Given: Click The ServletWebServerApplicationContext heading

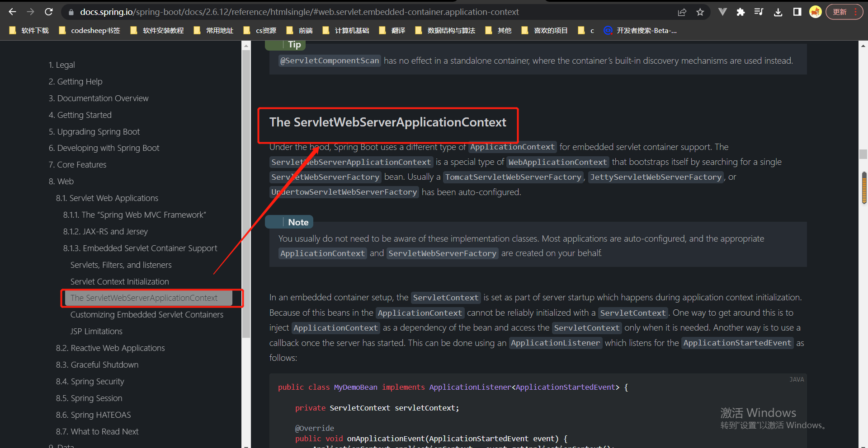Looking at the screenshot, I should [388, 122].
